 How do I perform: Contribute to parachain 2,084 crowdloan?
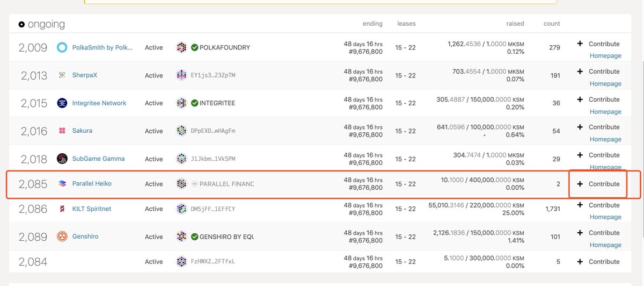[598, 261]
